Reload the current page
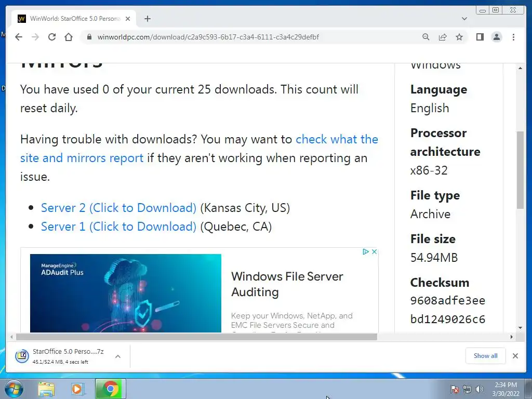The width and height of the screenshot is (532, 399). pyautogui.click(x=52, y=37)
